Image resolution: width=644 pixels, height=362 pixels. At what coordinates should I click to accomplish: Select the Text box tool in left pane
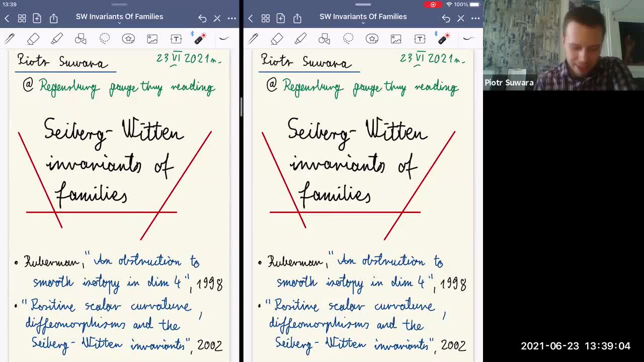176,39
